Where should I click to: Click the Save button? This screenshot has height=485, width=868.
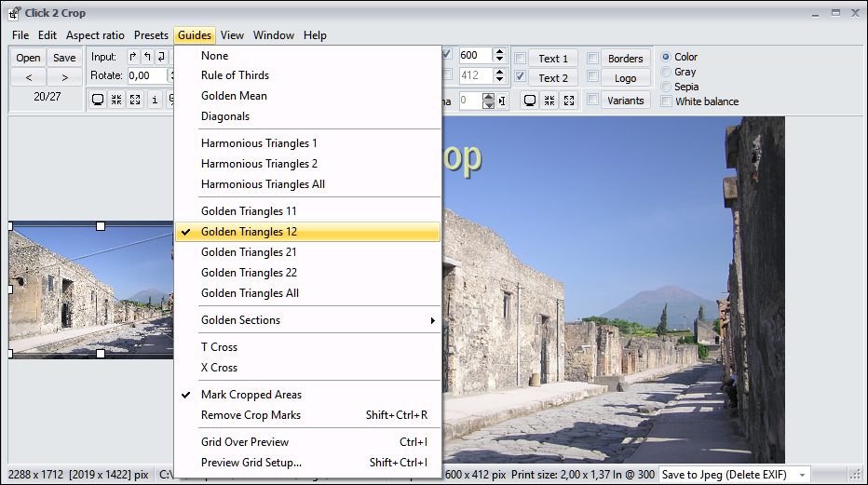point(65,58)
